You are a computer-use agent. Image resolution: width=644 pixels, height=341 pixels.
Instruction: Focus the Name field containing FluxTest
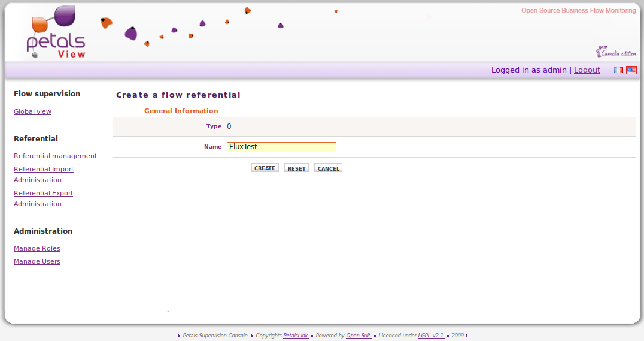click(281, 147)
